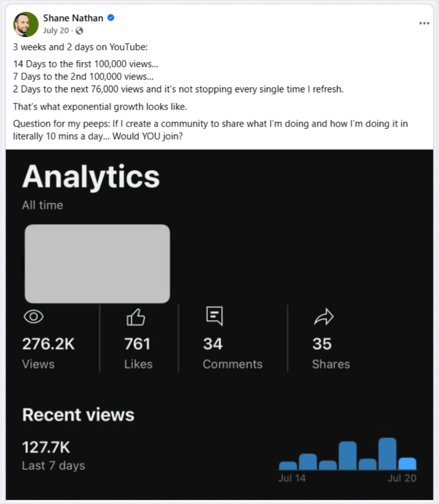Click the Analytics heading

91,177
